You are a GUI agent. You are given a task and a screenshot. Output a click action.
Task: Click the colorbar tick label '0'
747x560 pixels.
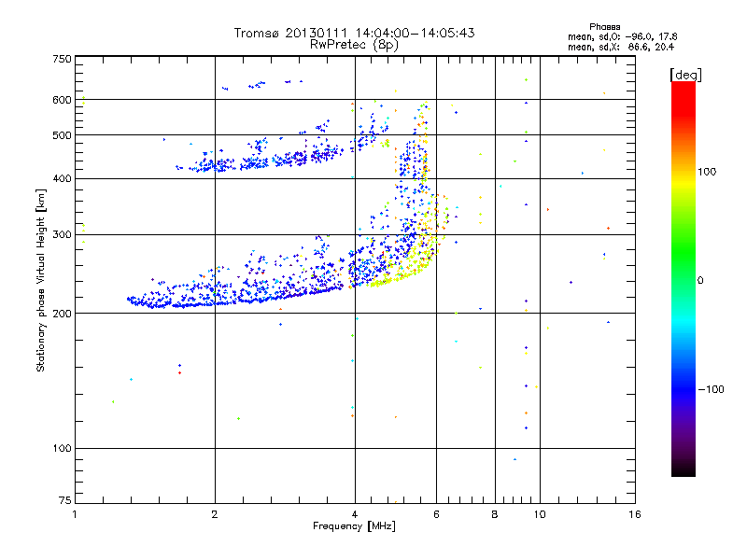[x=700, y=281]
